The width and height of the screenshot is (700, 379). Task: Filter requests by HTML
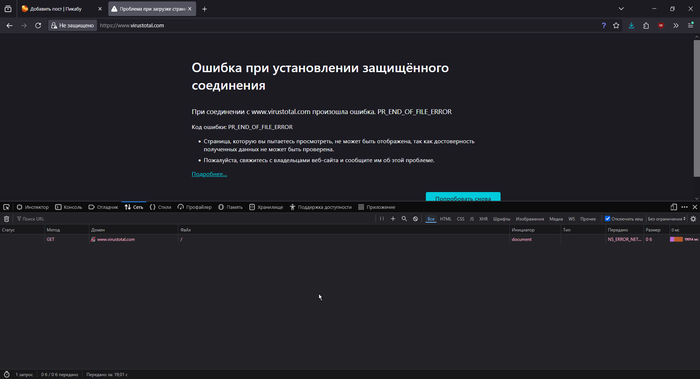[x=446, y=219]
